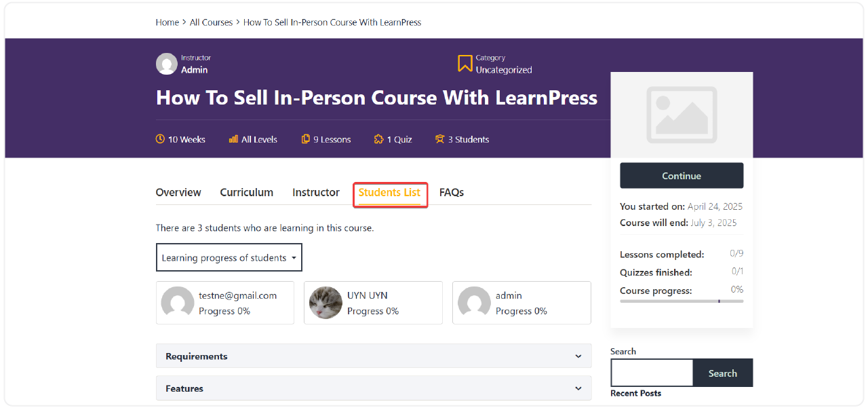Click the Course progress bar

coord(682,301)
